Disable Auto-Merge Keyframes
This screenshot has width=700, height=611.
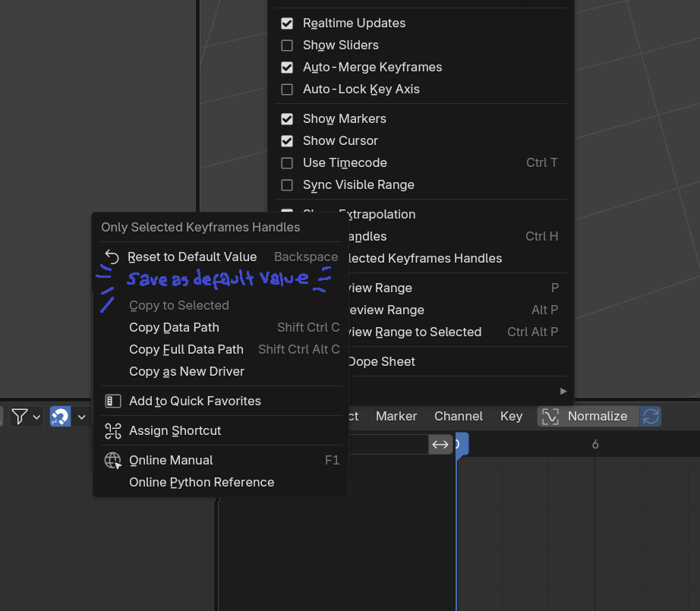pos(287,68)
